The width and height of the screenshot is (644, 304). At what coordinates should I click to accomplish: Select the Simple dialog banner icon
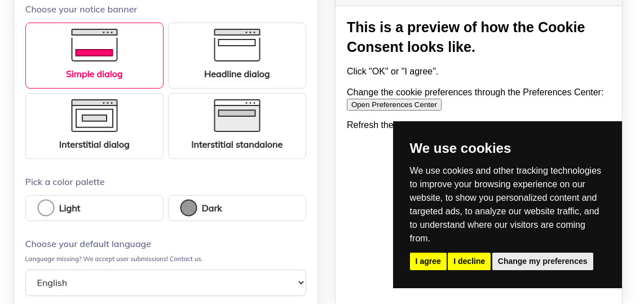pyautogui.click(x=95, y=45)
